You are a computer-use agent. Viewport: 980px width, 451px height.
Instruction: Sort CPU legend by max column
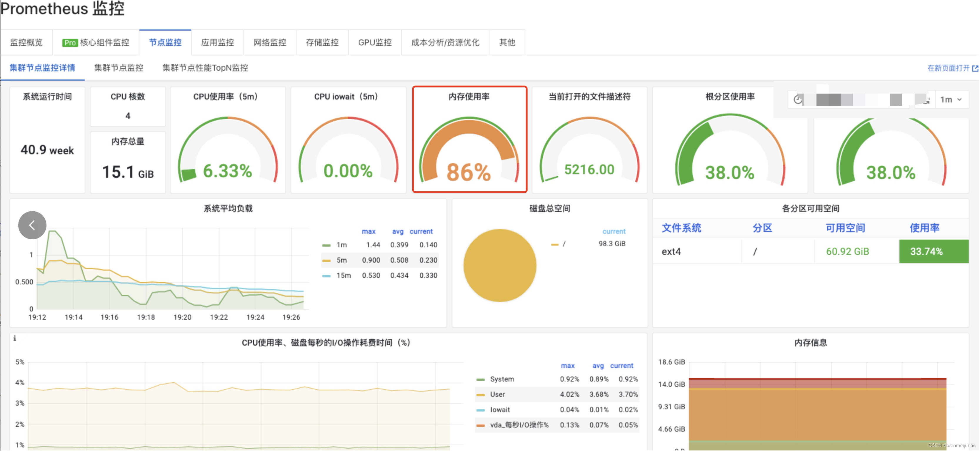click(x=568, y=366)
